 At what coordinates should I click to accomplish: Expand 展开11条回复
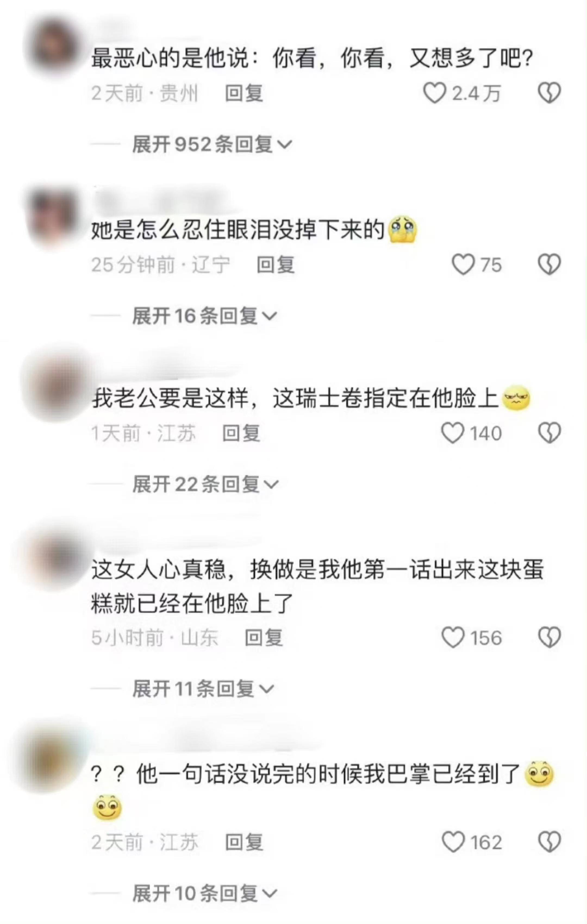click(x=203, y=689)
